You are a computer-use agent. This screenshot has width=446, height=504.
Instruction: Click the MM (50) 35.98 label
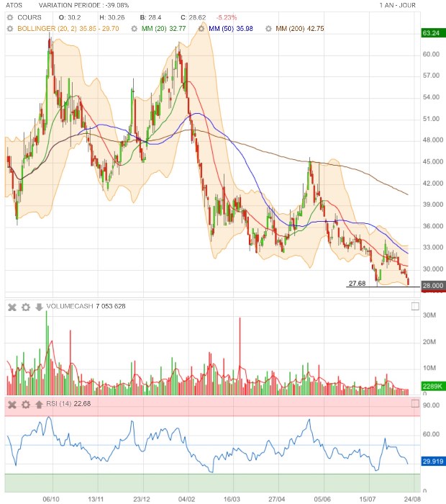click(231, 29)
